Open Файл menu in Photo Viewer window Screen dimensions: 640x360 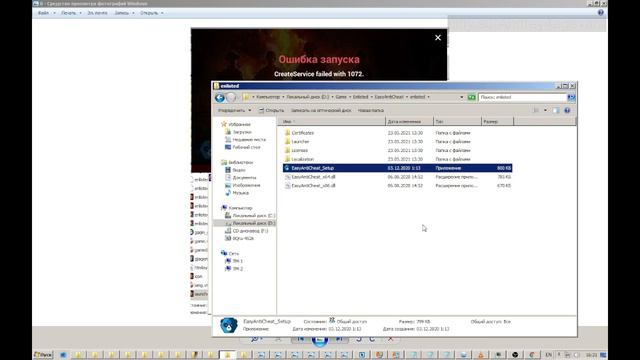(46, 13)
